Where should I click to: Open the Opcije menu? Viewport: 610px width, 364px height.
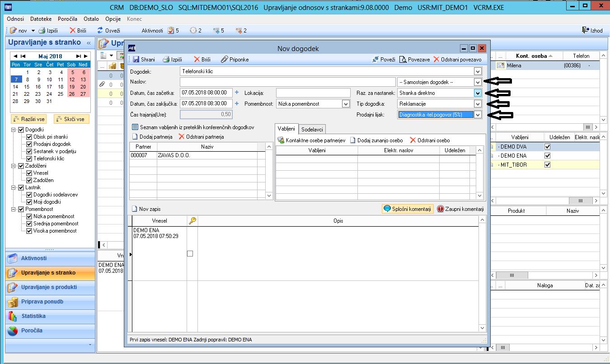[113, 19]
